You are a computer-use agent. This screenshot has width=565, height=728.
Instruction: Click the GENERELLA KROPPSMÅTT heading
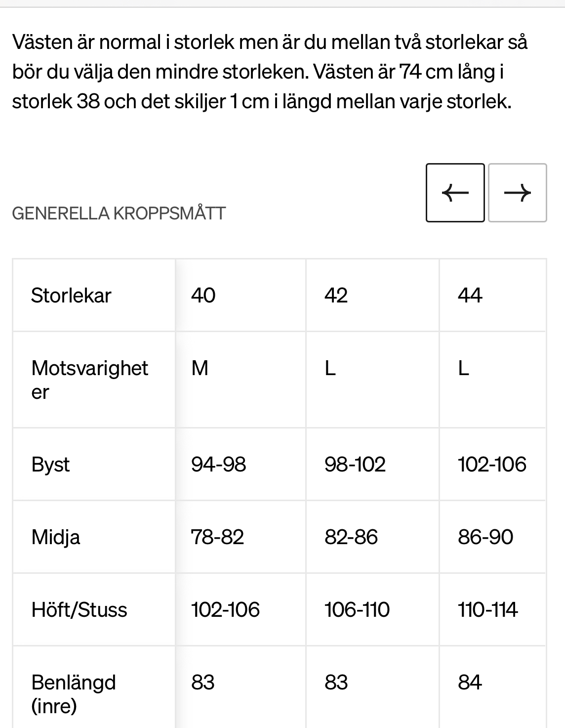(x=119, y=214)
